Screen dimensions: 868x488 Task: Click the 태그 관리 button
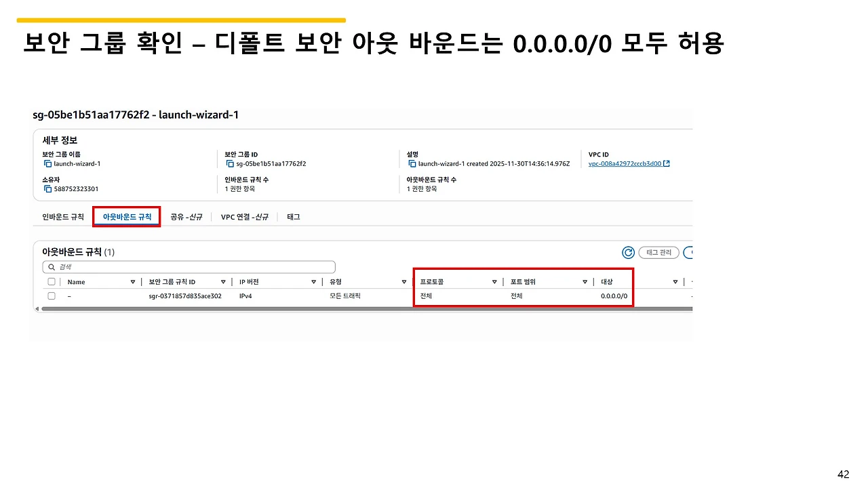pyautogui.click(x=658, y=252)
